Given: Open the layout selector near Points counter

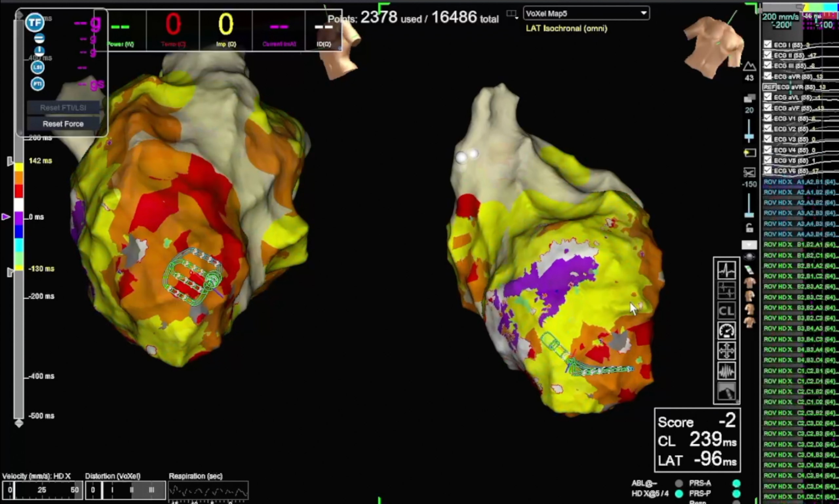Looking at the screenshot, I should [512, 14].
